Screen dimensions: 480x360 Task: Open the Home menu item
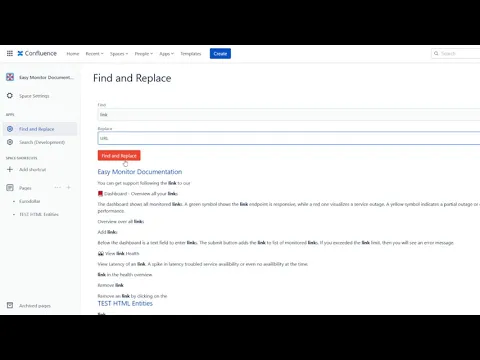click(x=73, y=54)
